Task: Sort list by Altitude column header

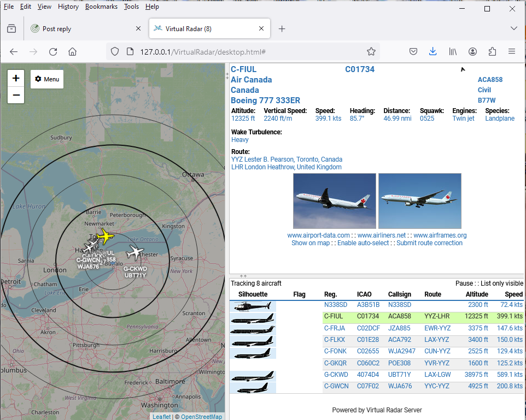Action: coord(477,294)
